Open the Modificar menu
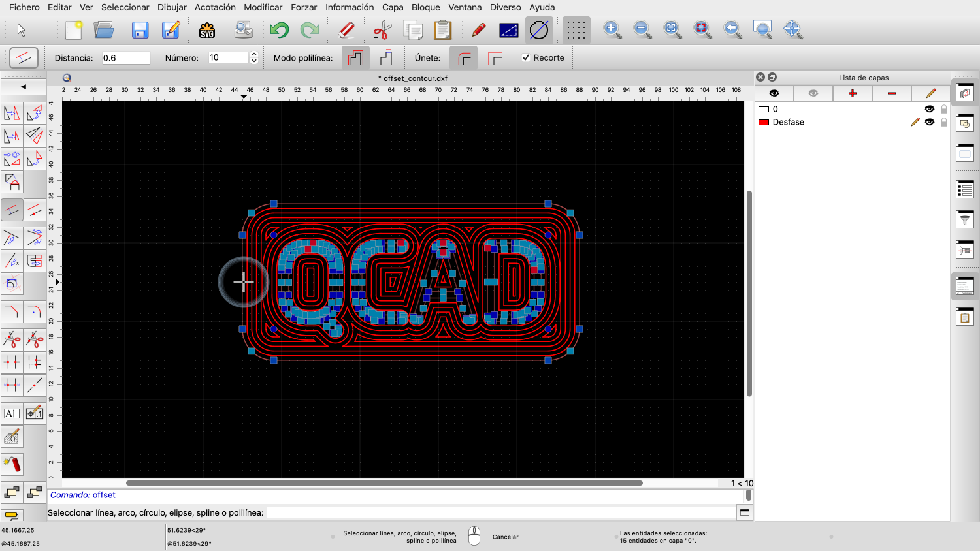980x551 pixels. coord(263,7)
